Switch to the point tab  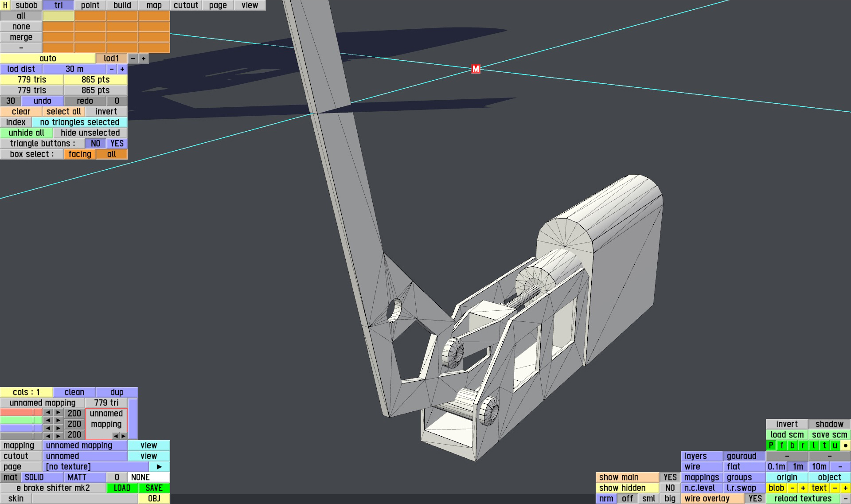90,5
